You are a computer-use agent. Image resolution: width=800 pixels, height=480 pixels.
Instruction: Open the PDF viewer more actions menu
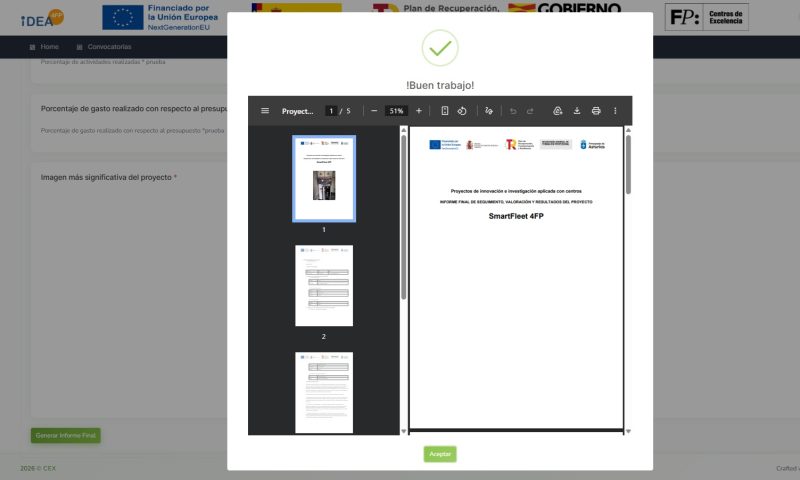coord(615,111)
